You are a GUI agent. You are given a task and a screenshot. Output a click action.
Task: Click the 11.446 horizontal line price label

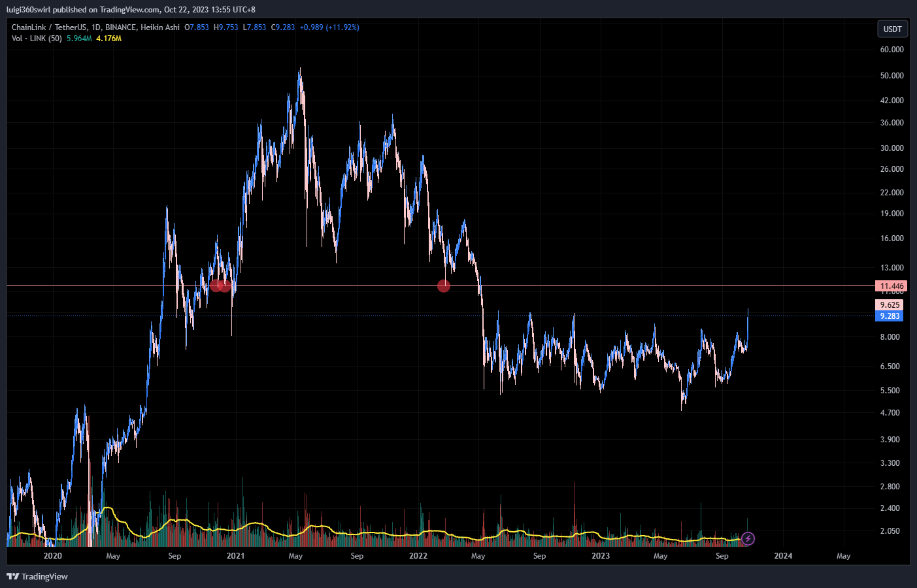892,286
